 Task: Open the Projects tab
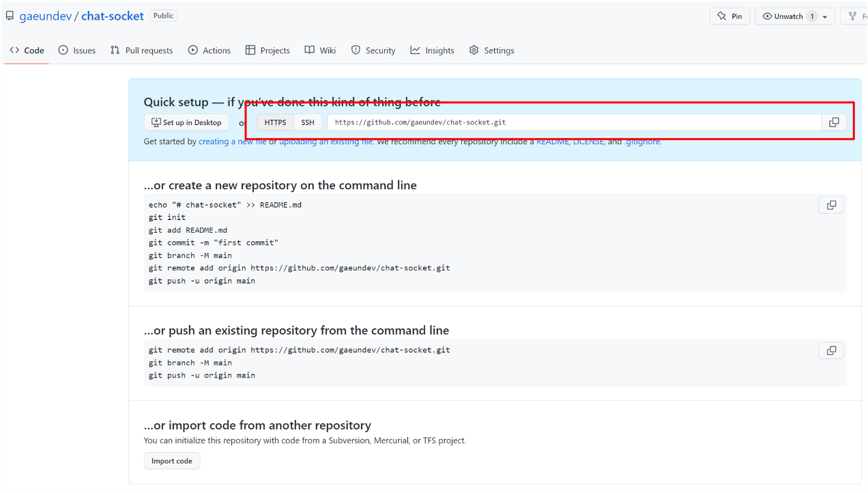[267, 51]
